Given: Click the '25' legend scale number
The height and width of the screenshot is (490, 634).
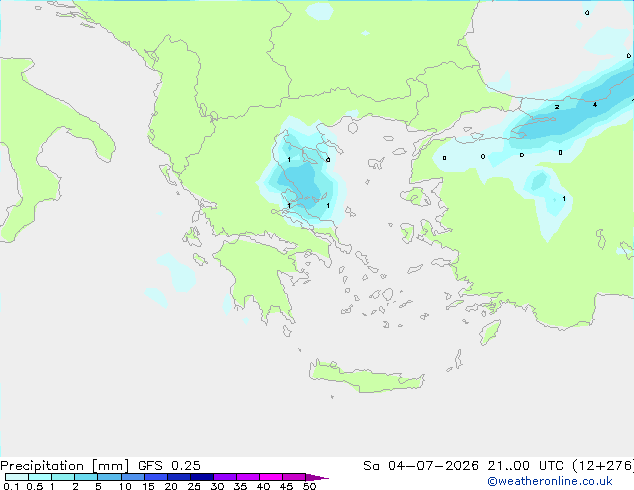Looking at the screenshot, I should click(x=194, y=486).
